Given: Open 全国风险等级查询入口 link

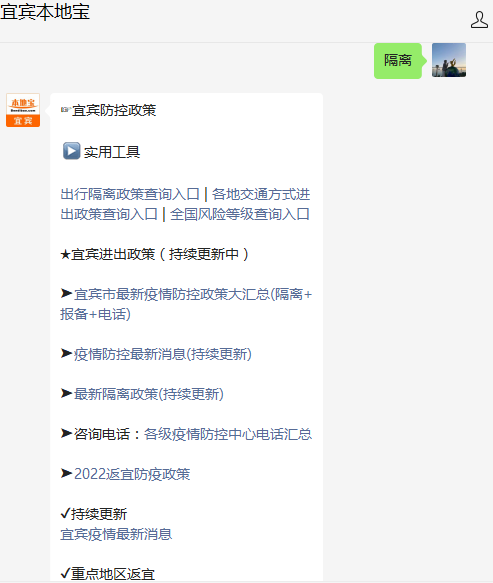Looking at the screenshot, I should 240,214.
